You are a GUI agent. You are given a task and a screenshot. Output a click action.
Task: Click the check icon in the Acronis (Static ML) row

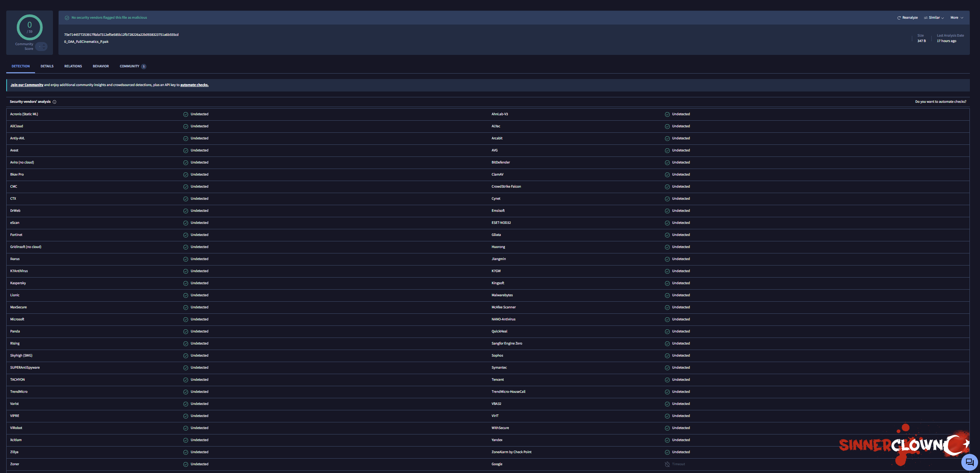(186, 114)
